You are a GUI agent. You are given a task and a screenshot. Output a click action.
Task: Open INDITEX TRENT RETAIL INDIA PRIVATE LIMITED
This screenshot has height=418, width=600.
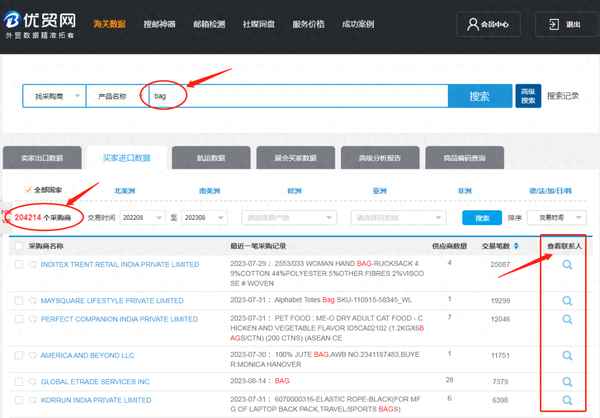(120, 265)
